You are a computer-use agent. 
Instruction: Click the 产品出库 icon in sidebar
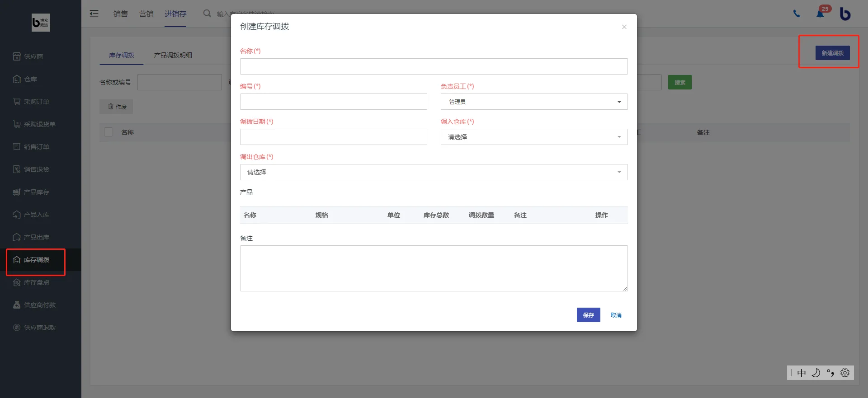[17, 237]
